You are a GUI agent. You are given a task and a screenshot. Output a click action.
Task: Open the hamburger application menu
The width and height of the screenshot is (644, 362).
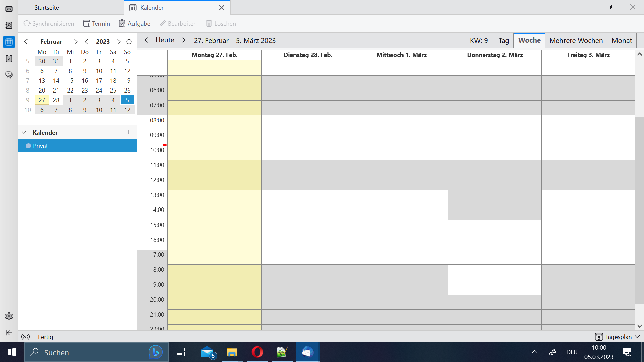pyautogui.click(x=633, y=23)
